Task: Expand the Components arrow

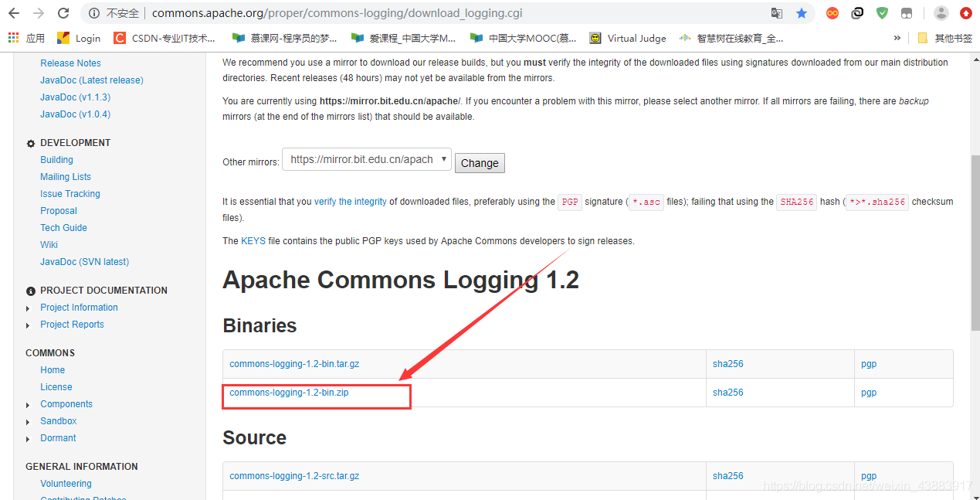Action: coord(29,405)
